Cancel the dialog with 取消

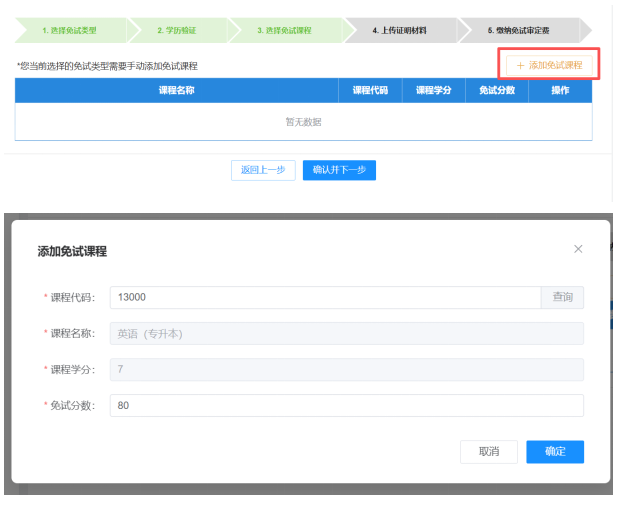[x=489, y=452]
